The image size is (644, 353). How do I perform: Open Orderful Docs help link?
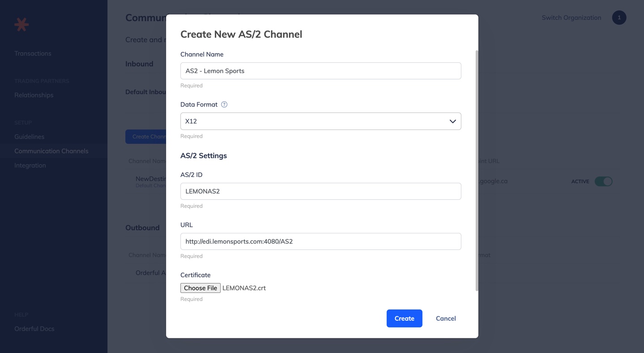pyautogui.click(x=34, y=329)
